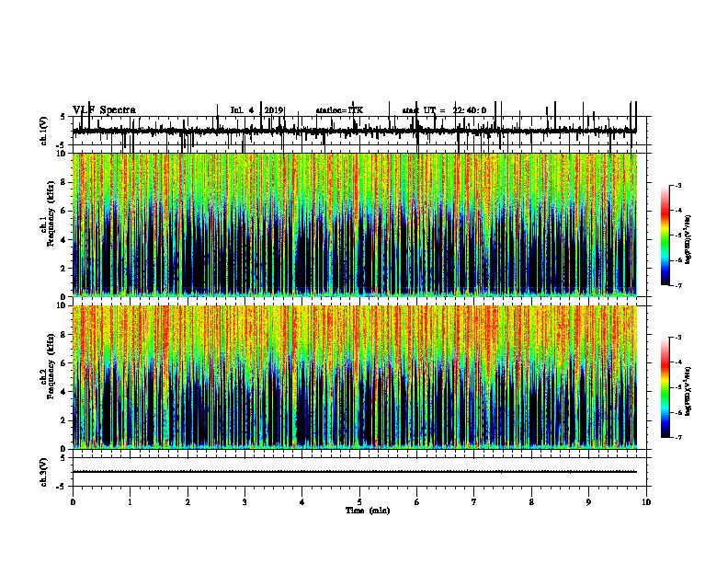Click the "station=ITK" header text

[x=339, y=110]
